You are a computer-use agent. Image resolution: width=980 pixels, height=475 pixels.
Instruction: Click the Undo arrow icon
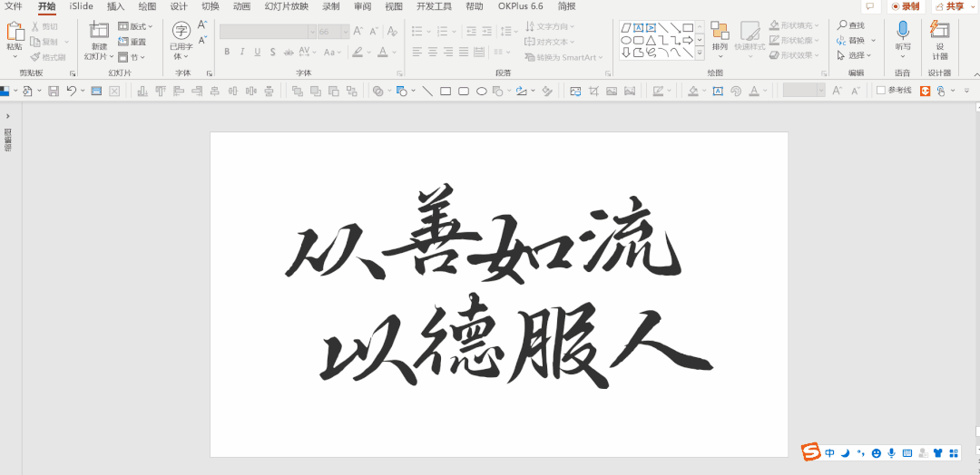pyautogui.click(x=71, y=92)
